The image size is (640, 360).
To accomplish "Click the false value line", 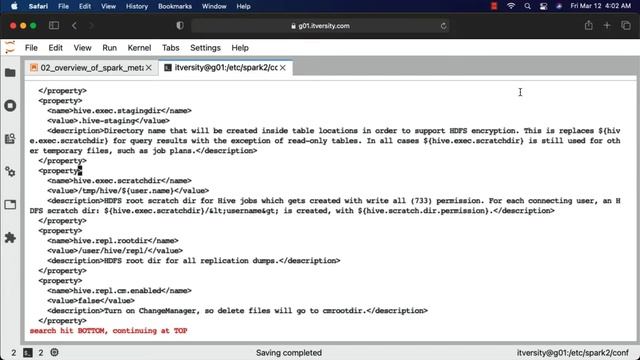I will tap(91, 301).
